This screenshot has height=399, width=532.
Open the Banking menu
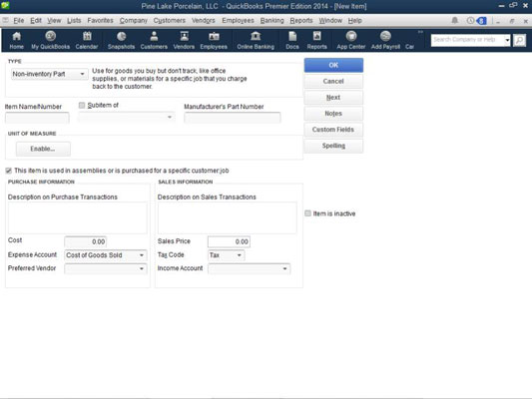click(271, 21)
